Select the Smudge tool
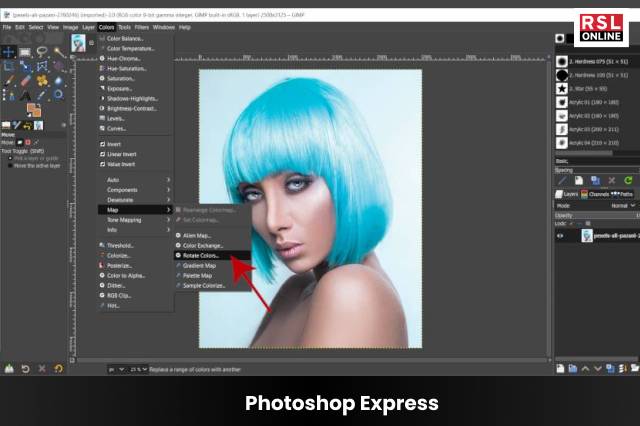The image size is (640, 426). pos(59,81)
